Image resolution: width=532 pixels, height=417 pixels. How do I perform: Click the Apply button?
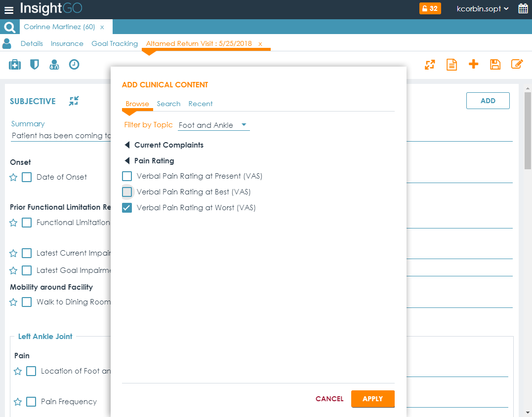point(372,399)
